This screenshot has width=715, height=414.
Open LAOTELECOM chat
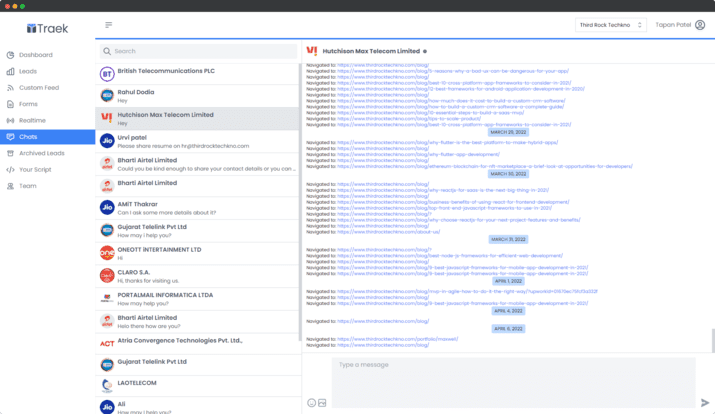click(197, 386)
